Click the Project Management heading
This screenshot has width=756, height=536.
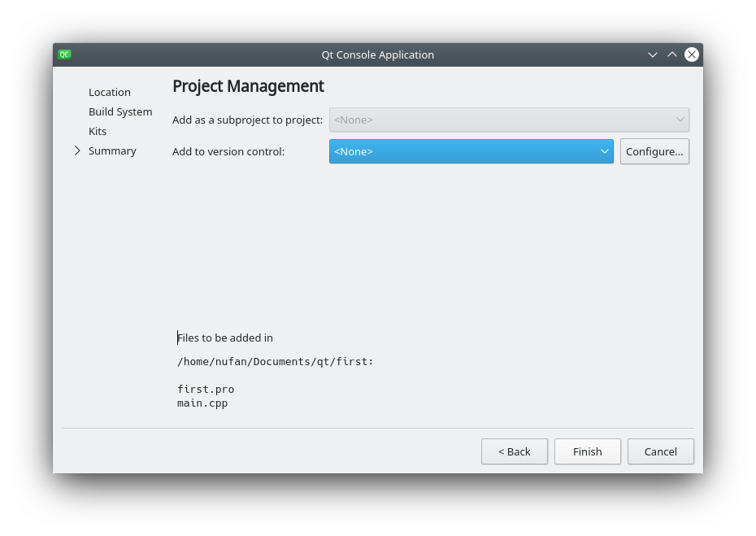tap(248, 86)
